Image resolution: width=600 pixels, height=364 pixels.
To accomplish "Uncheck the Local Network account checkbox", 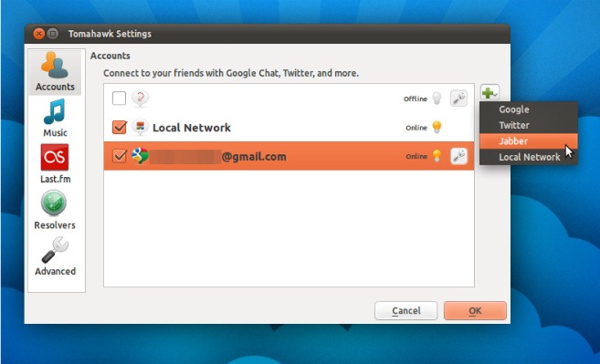I will point(119,128).
